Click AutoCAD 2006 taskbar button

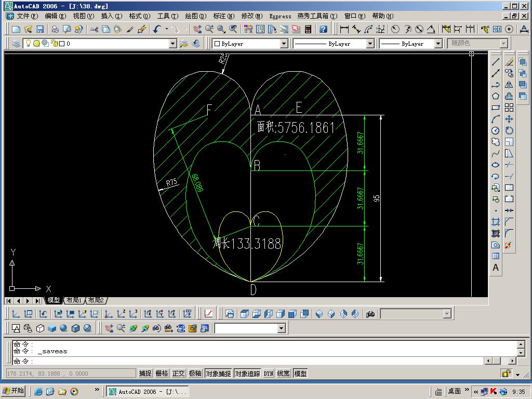pos(148,392)
